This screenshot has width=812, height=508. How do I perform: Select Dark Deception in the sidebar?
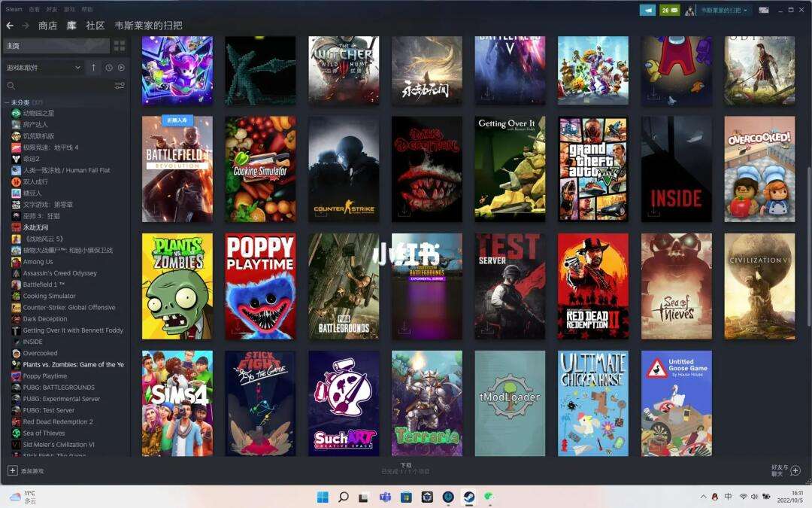click(x=45, y=319)
